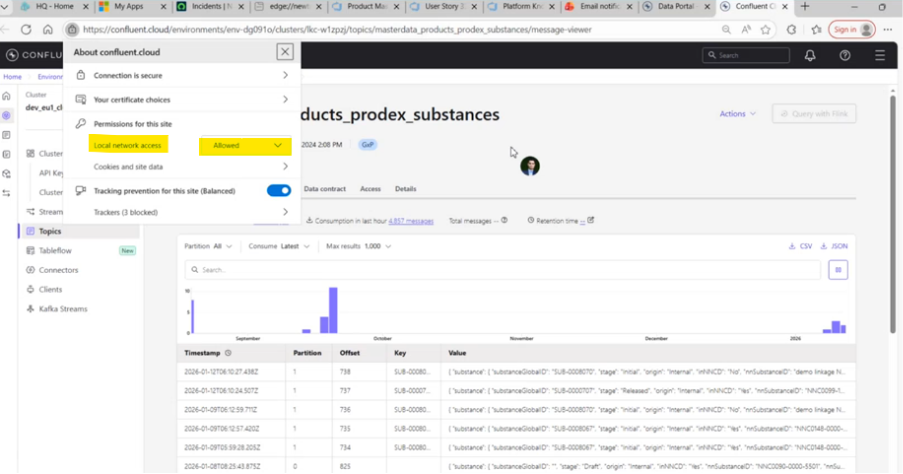
Task: Open the hamburger menu icon
Action: click(880, 55)
